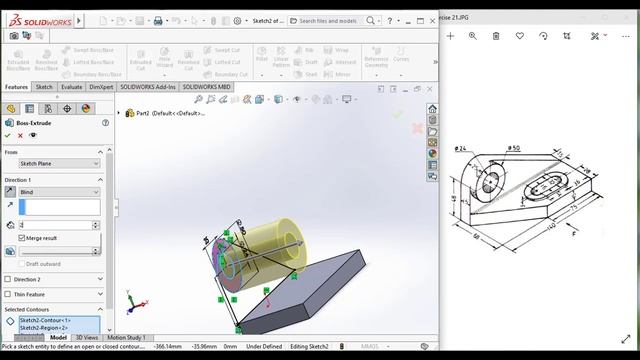Open the Hide/Show Items icon
This screenshot has width=640, height=360.
click(297, 99)
